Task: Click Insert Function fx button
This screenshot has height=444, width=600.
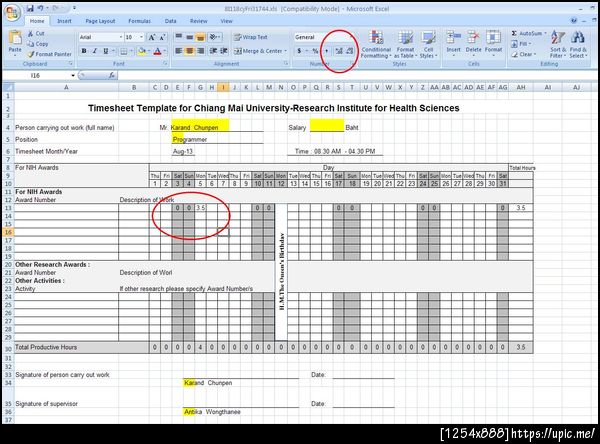Action: [111, 75]
